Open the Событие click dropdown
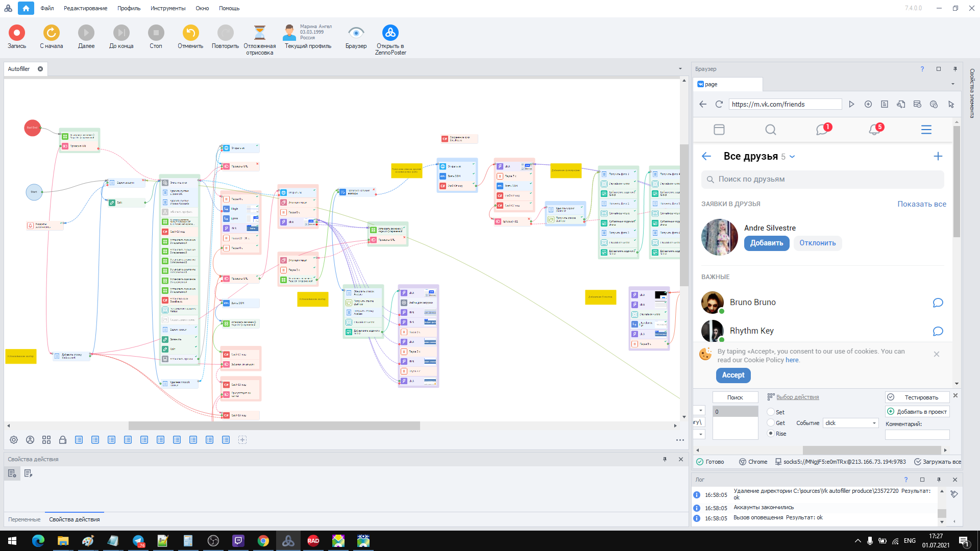Screen dimensions: 980x551 pos(851,423)
